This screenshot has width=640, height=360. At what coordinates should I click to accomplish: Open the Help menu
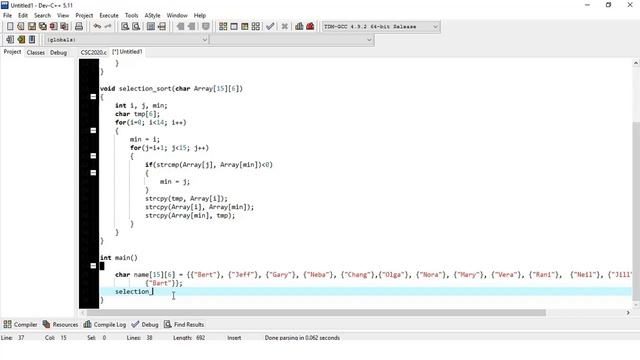tap(200, 16)
